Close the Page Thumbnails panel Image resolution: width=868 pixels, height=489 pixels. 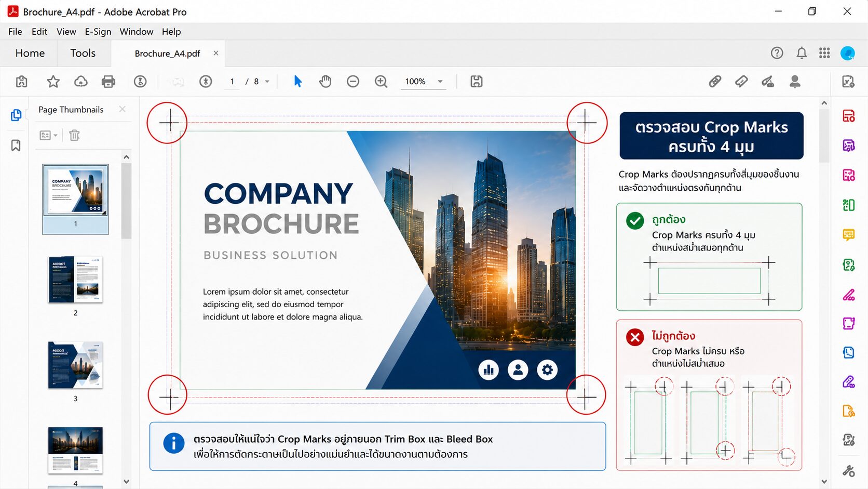click(122, 109)
